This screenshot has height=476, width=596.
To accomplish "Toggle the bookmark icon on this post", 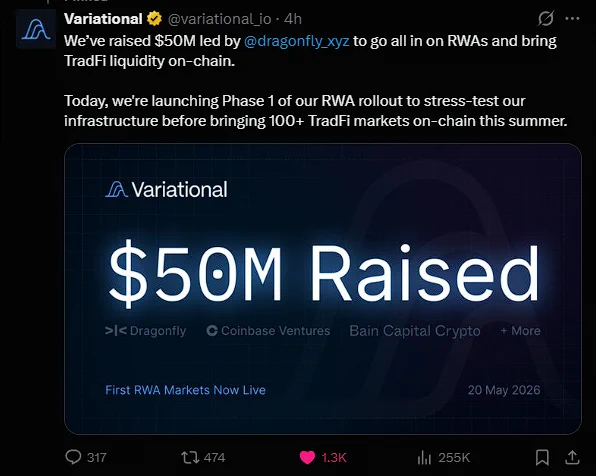I will point(542,457).
